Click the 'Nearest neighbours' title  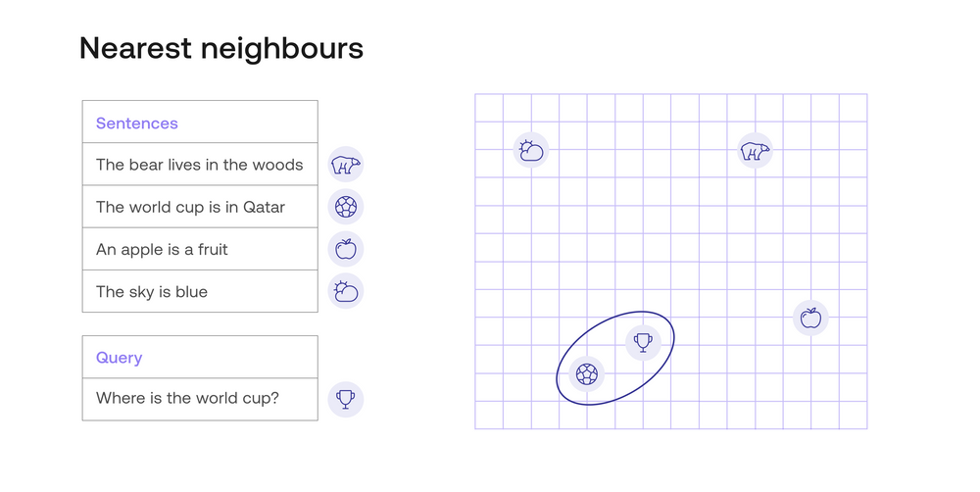click(221, 48)
